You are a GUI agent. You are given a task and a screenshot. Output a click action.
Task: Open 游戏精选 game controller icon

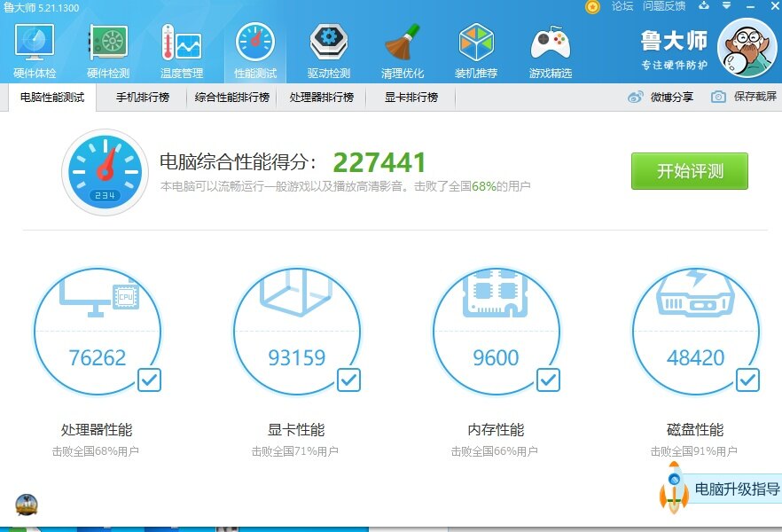550,51
